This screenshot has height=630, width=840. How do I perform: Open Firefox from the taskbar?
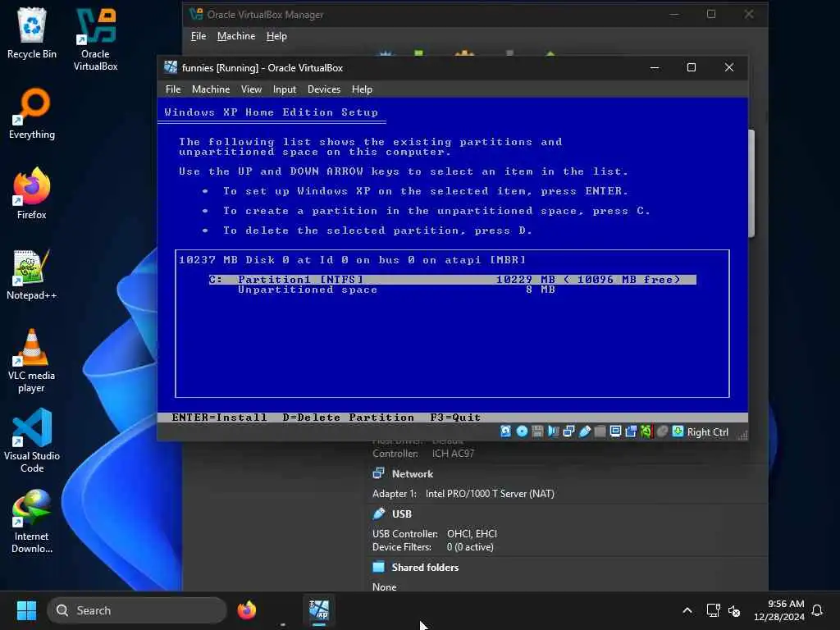[246, 610]
